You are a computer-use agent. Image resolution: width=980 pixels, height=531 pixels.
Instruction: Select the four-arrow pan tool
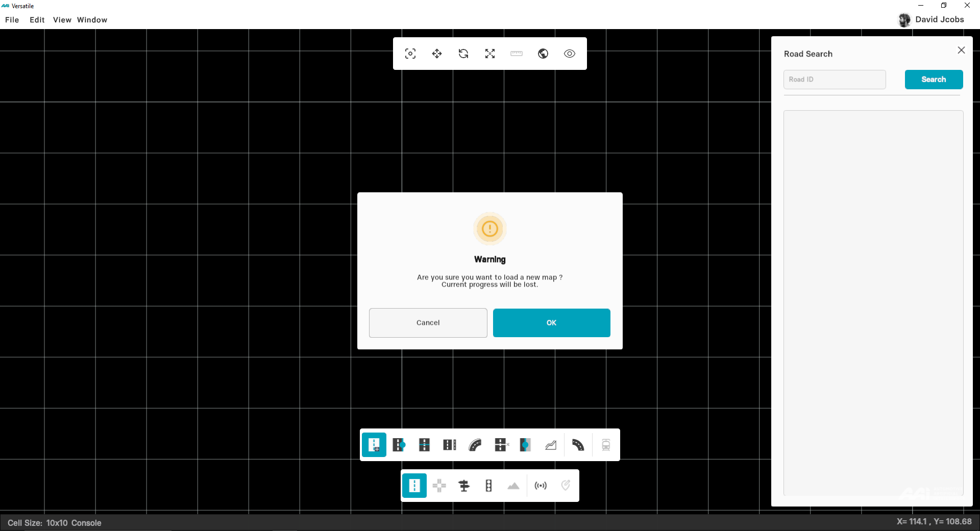click(x=437, y=54)
